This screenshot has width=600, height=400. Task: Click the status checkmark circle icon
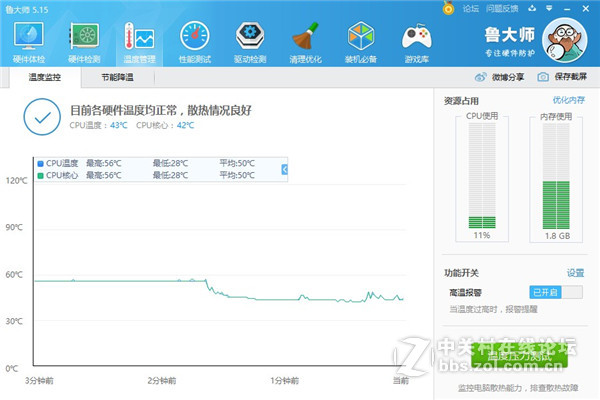tap(42, 117)
